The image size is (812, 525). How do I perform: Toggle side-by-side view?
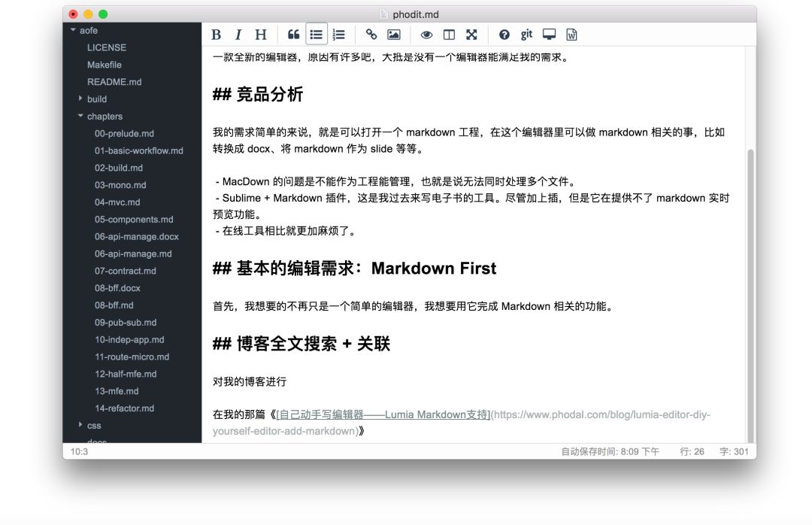click(x=449, y=35)
